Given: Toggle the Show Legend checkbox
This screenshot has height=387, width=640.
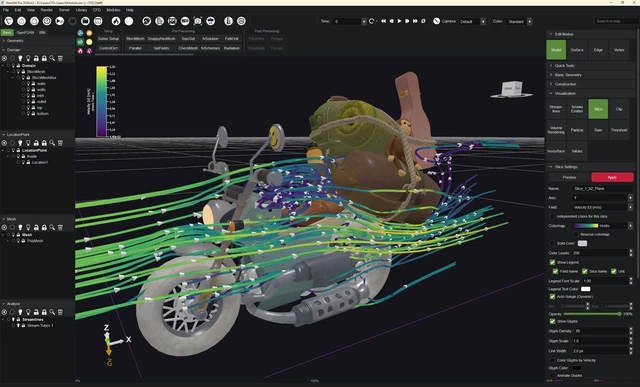Looking at the screenshot, I should click(x=552, y=262).
